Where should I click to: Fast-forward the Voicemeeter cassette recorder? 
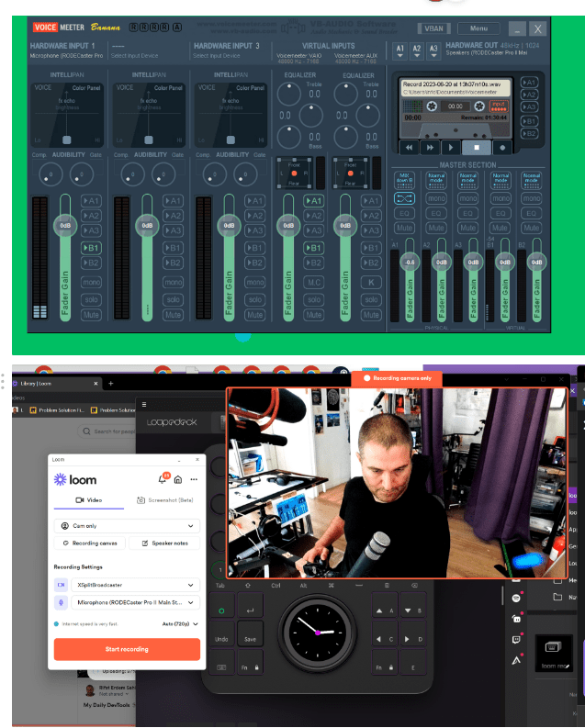[x=430, y=148]
